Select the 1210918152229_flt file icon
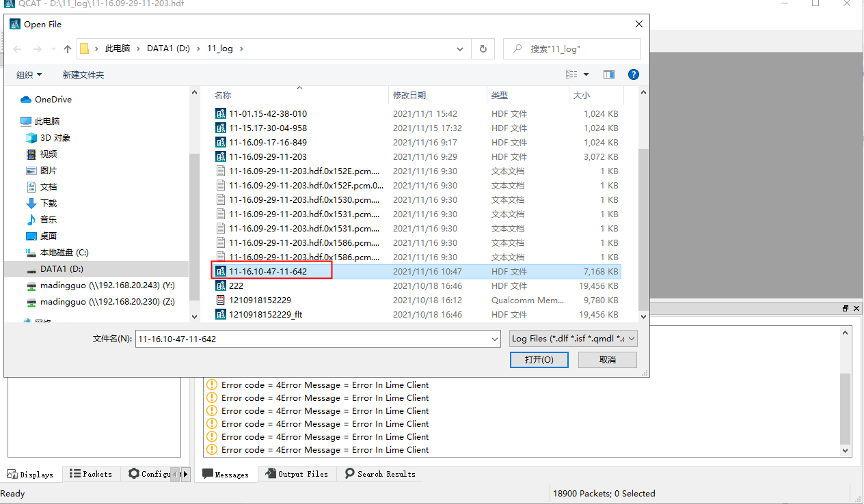The height and width of the screenshot is (504, 864). pos(221,314)
